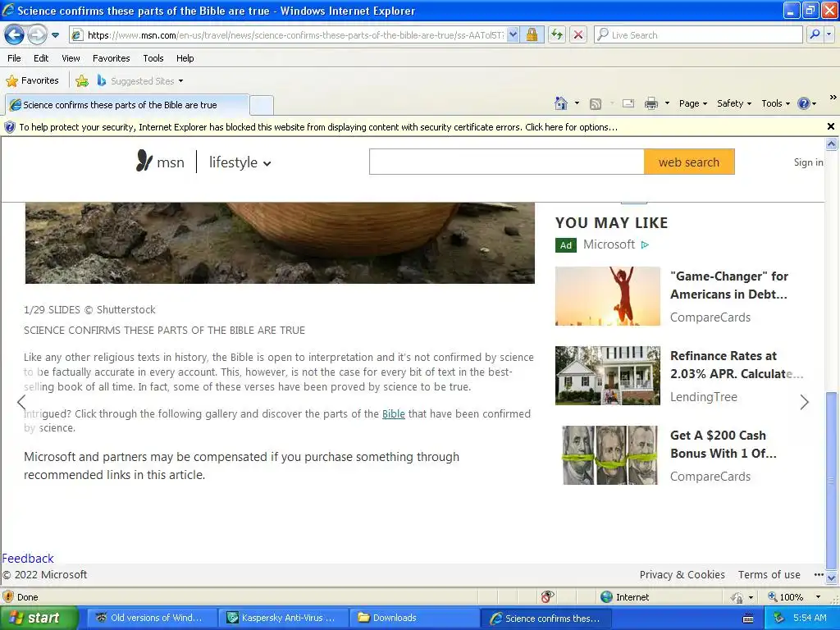Expand the Print options dropdown arrow
The height and width of the screenshot is (630, 840).
click(667, 103)
